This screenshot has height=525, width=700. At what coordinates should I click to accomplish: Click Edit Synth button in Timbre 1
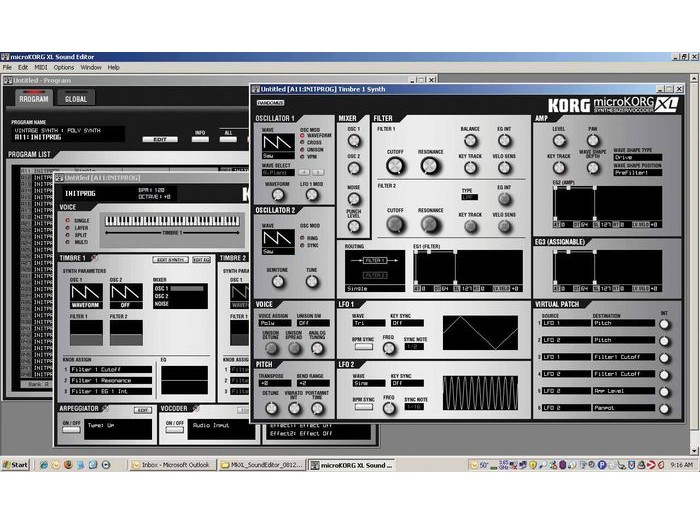coord(171,259)
